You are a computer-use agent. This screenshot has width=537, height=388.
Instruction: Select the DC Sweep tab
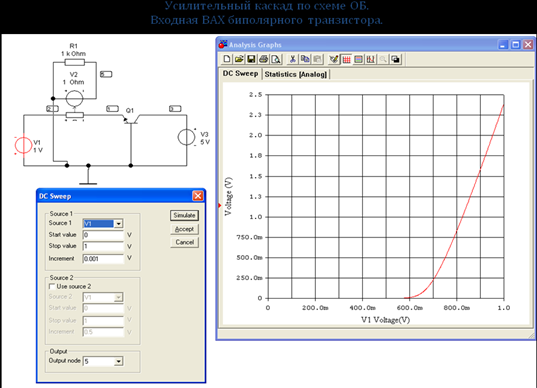[240, 74]
